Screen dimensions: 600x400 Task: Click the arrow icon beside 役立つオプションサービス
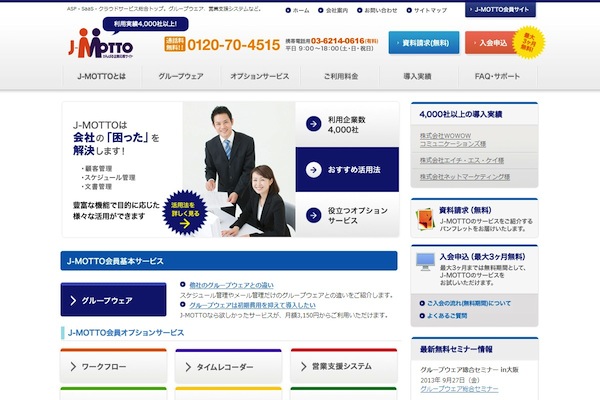point(313,215)
